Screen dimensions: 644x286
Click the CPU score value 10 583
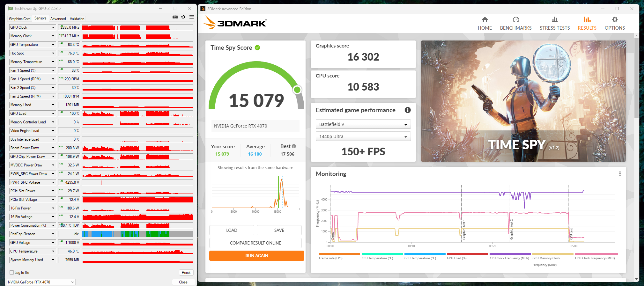pyautogui.click(x=363, y=87)
